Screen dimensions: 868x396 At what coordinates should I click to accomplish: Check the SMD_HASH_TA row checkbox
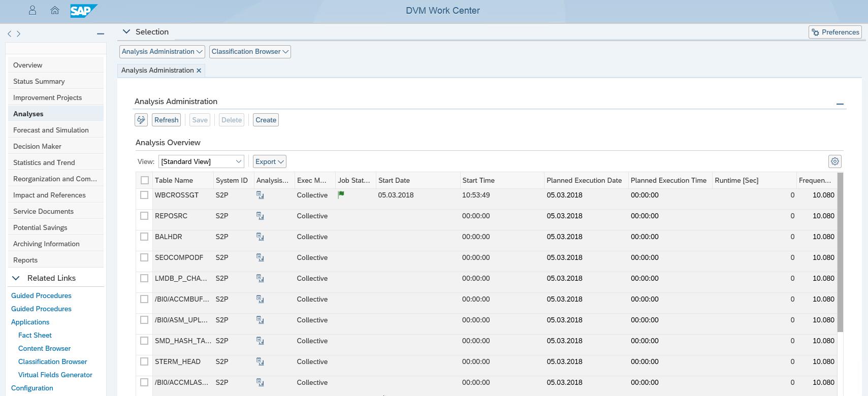(144, 341)
